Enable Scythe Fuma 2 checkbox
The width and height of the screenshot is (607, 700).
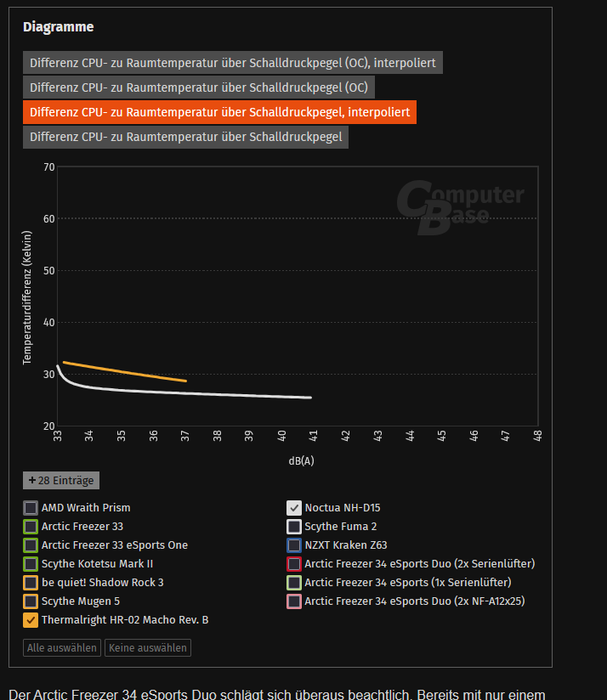[294, 527]
